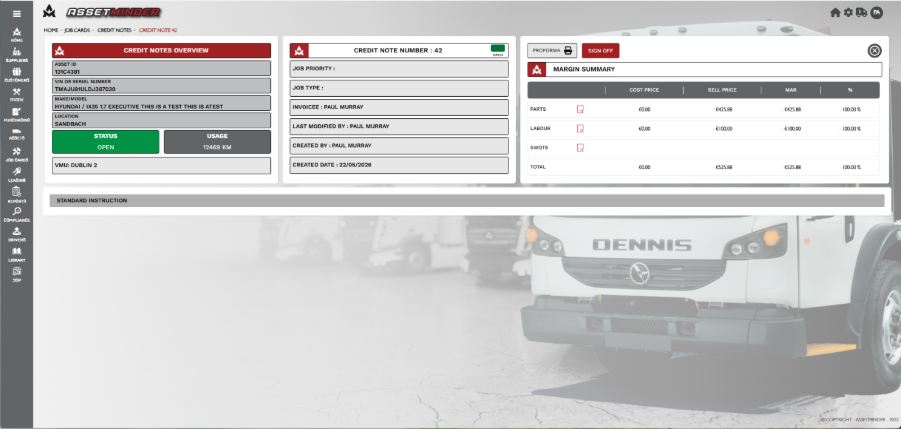Go to Job Cards breadcrumb link
The image size is (901, 429).
77,30
